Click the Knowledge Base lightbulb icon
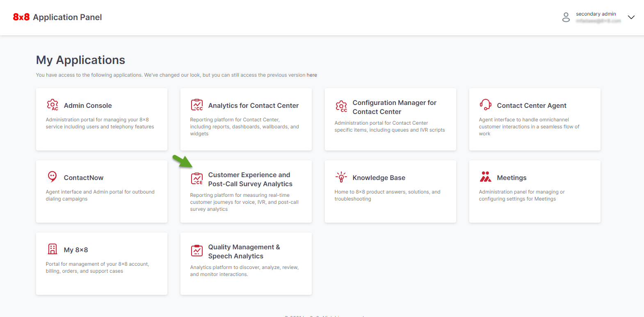This screenshot has height=317, width=644. [x=341, y=177]
